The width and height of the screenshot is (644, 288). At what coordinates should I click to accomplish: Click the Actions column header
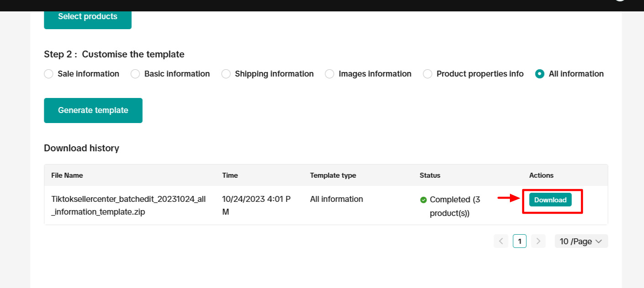point(541,175)
